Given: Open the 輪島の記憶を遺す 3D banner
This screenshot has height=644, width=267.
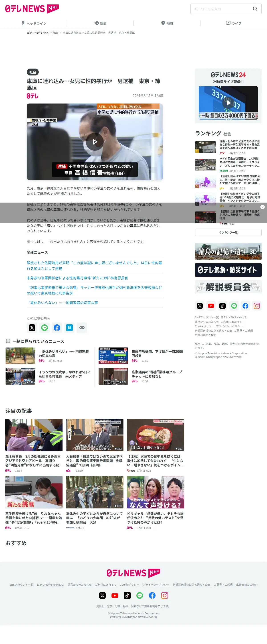Looking at the screenshot, I should point(228,252).
